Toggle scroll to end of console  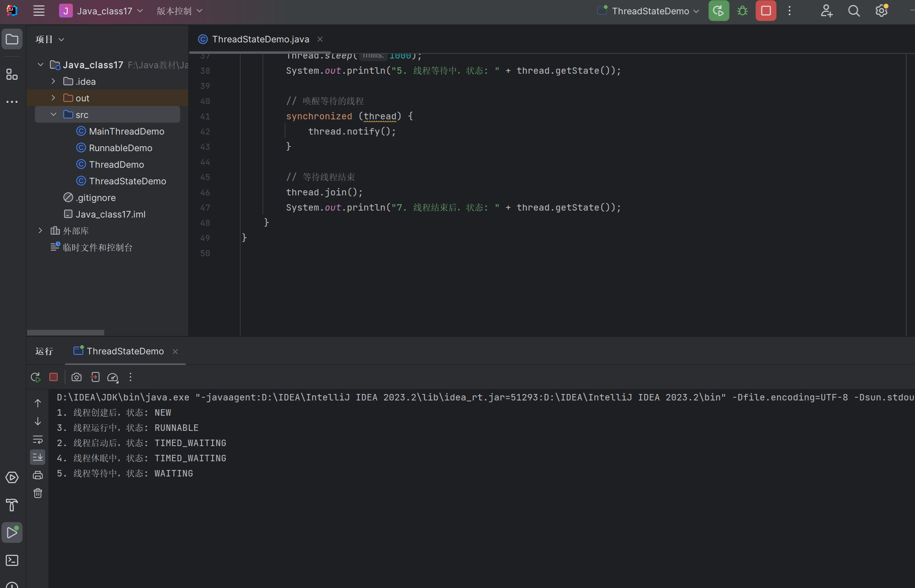[38, 457]
